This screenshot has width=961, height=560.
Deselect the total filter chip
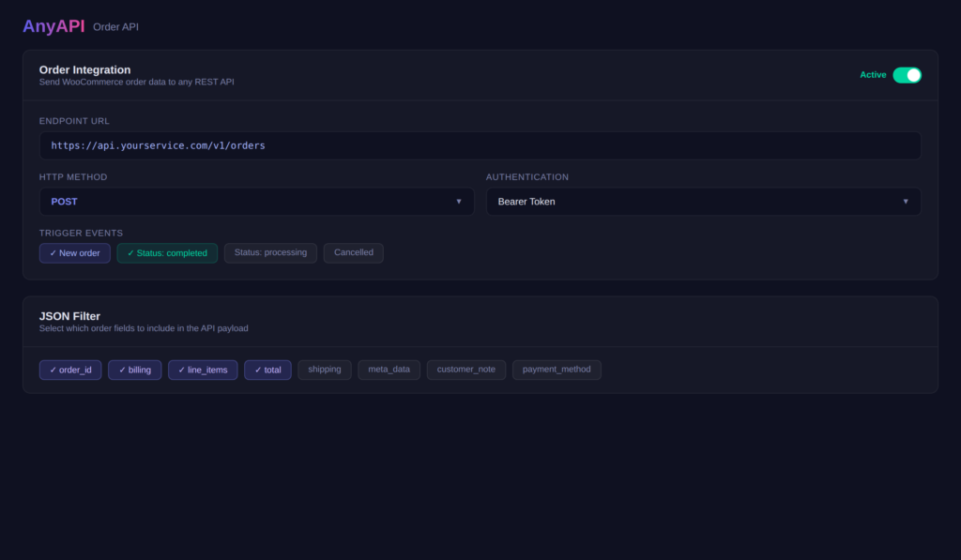(x=267, y=371)
